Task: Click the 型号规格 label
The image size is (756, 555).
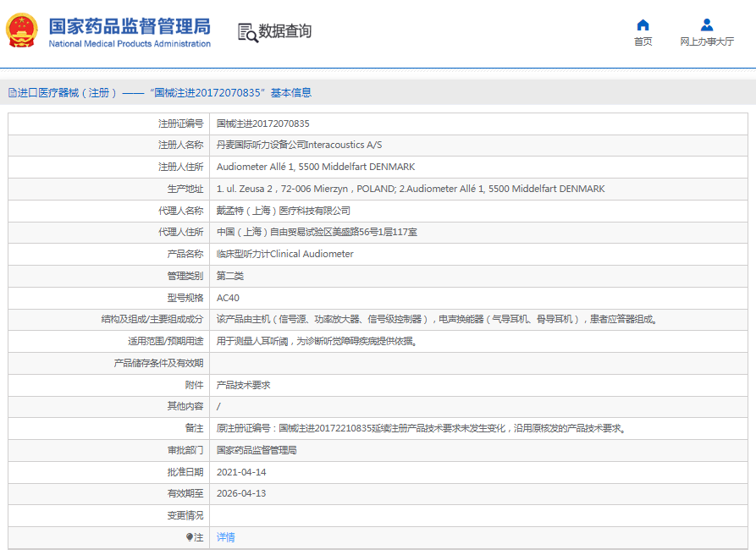Action: (x=185, y=298)
